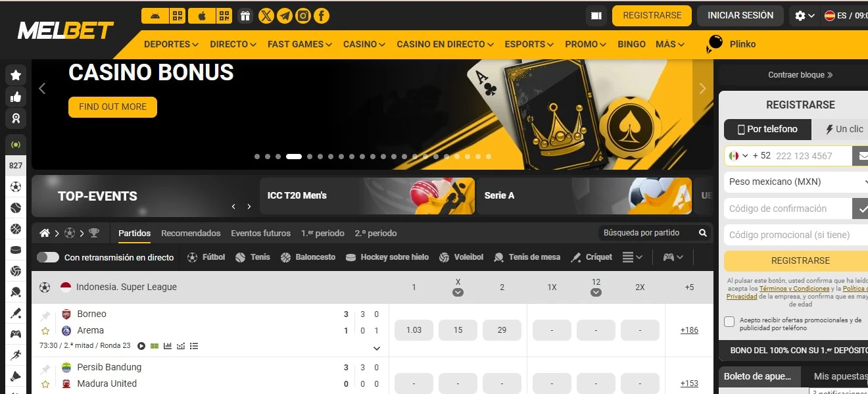868x394 pixels.
Task: Check the promotional offers acceptance checkbox
Action: (x=729, y=322)
